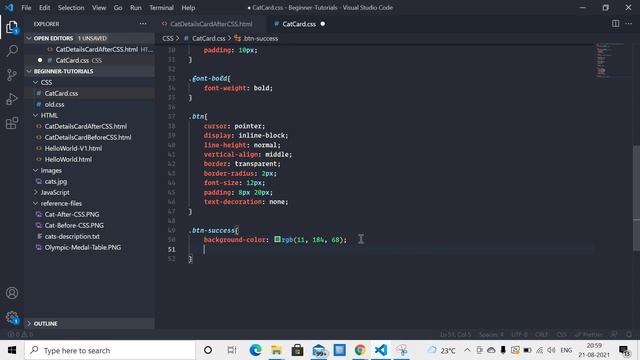Show hidden system tray icons
This screenshot has width=640, height=360.
coord(467,350)
